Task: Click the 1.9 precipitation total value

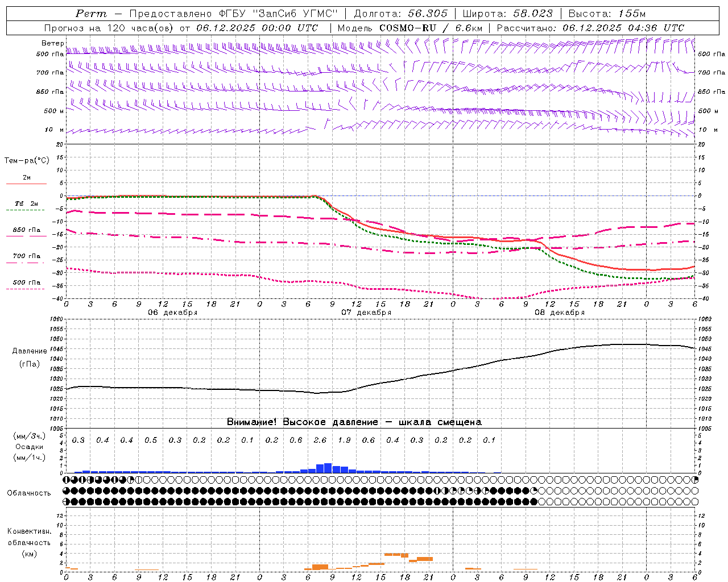Action: pyautogui.click(x=344, y=440)
